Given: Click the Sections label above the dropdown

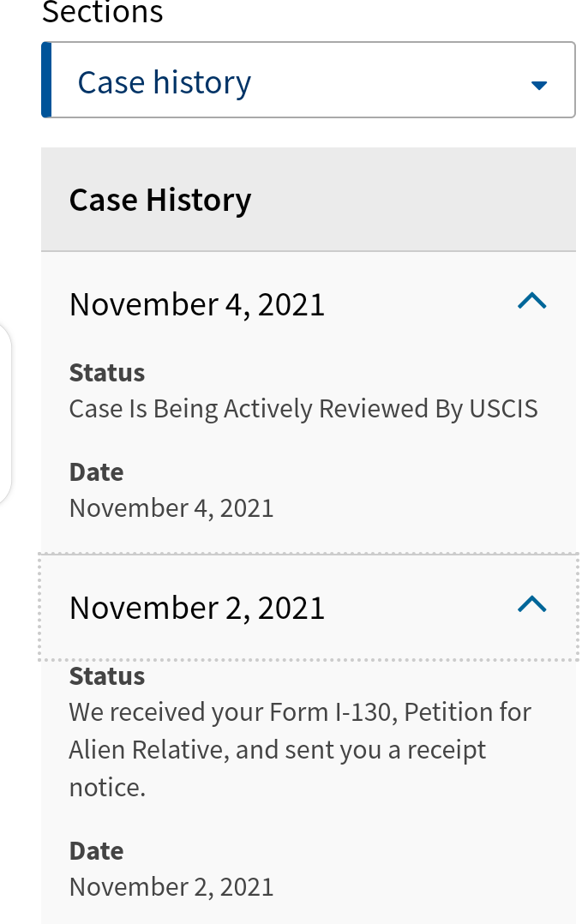Looking at the screenshot, I should pos(102,13).
